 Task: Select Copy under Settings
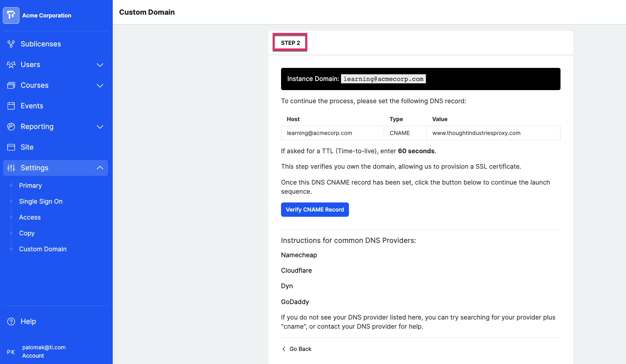click(27, 233)
